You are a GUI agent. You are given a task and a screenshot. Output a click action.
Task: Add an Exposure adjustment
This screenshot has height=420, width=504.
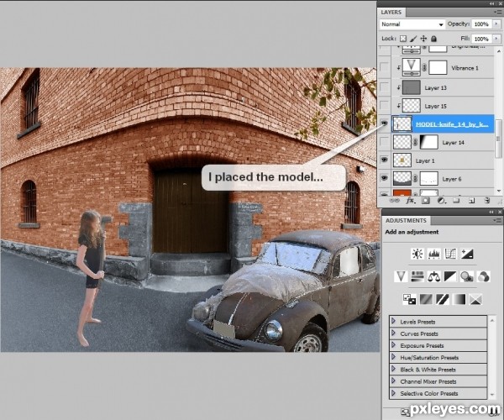(x=467, y=254)
